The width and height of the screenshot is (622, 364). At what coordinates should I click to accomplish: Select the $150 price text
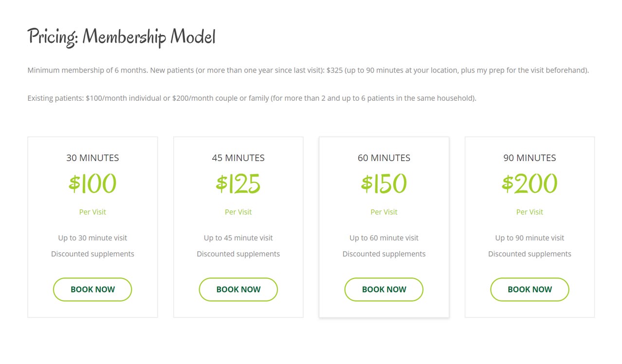tap(384, 183)
